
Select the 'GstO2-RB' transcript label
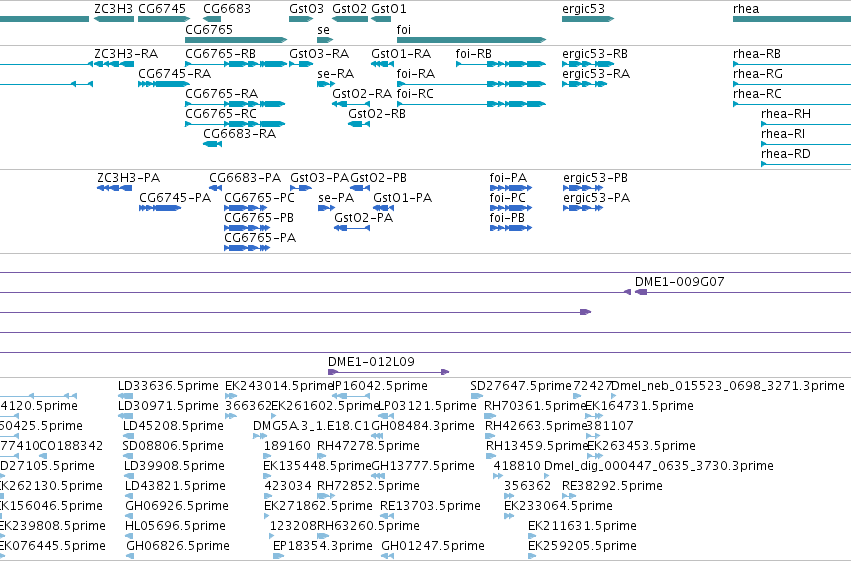(x=377, y=114)
